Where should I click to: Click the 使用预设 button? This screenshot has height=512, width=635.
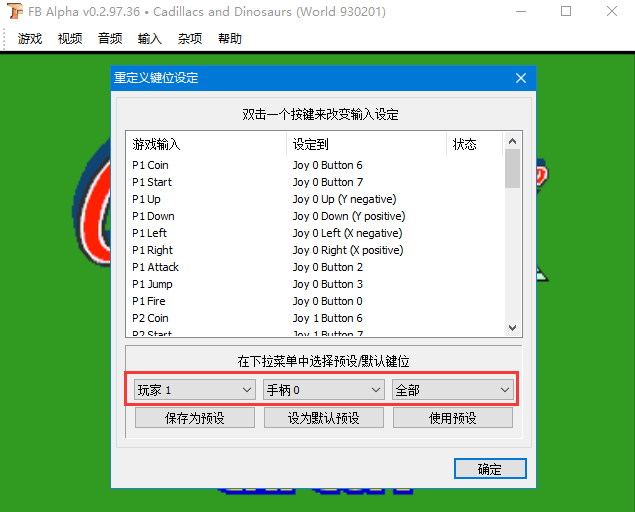(x=453, y=418)
